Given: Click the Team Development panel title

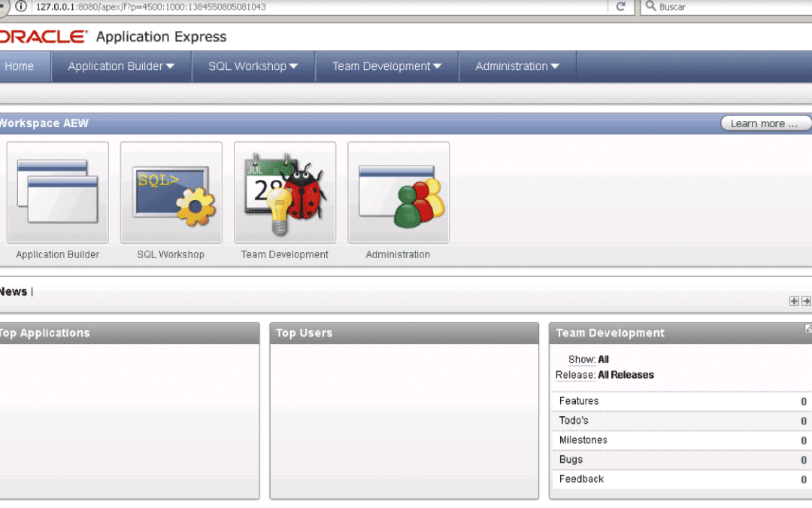Looking at the screenshot, I should 610,333.
